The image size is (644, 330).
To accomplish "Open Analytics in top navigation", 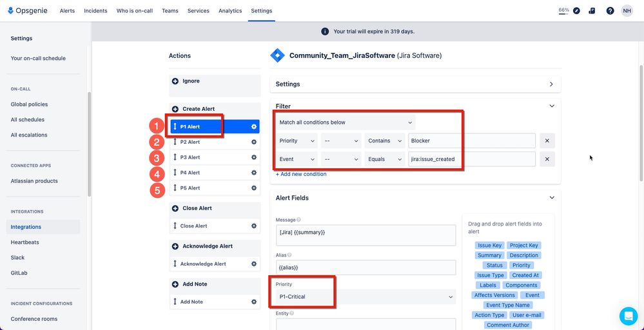I will tap(230, 11).
